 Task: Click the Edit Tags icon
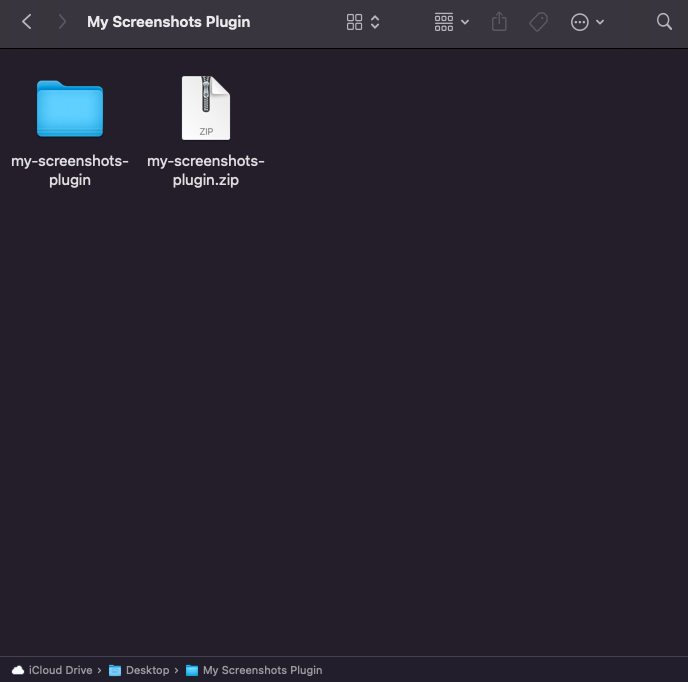539,22
